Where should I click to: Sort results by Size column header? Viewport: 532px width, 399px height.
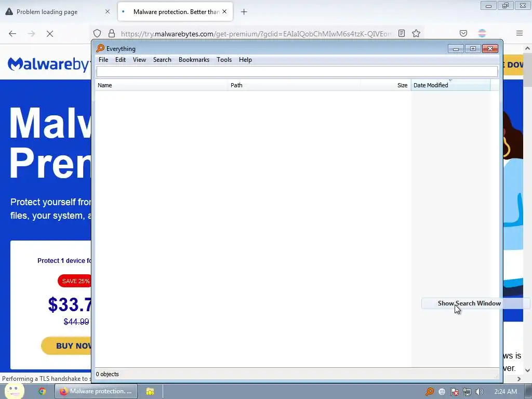point(386,85)
